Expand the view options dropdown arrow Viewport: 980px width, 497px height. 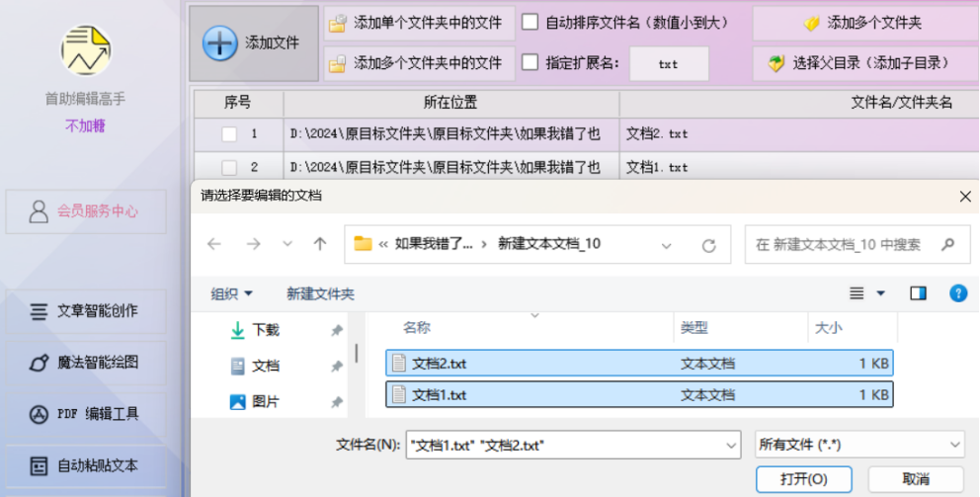click(x=880, y=293)
